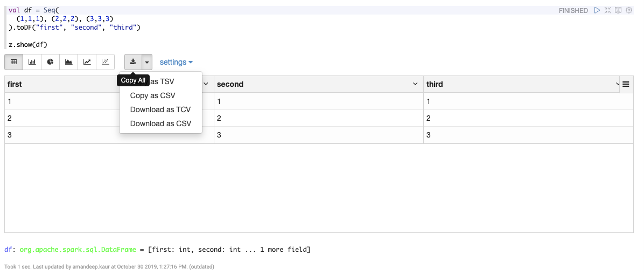Choose Download as CSV
Screen dimensions: 644x275
point(160,123)
